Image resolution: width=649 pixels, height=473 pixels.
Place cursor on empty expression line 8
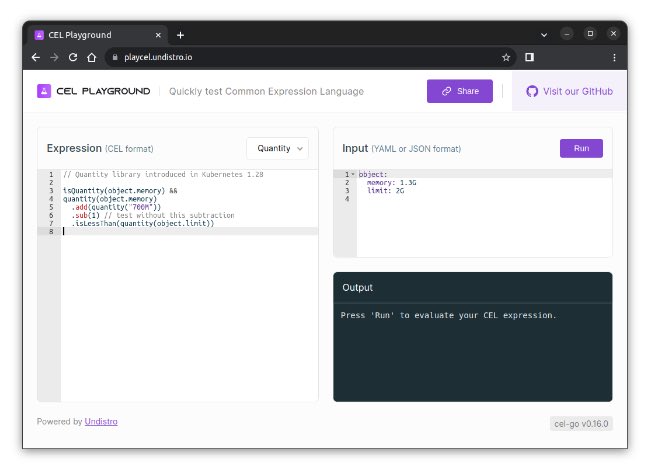[x=190, y=231]
